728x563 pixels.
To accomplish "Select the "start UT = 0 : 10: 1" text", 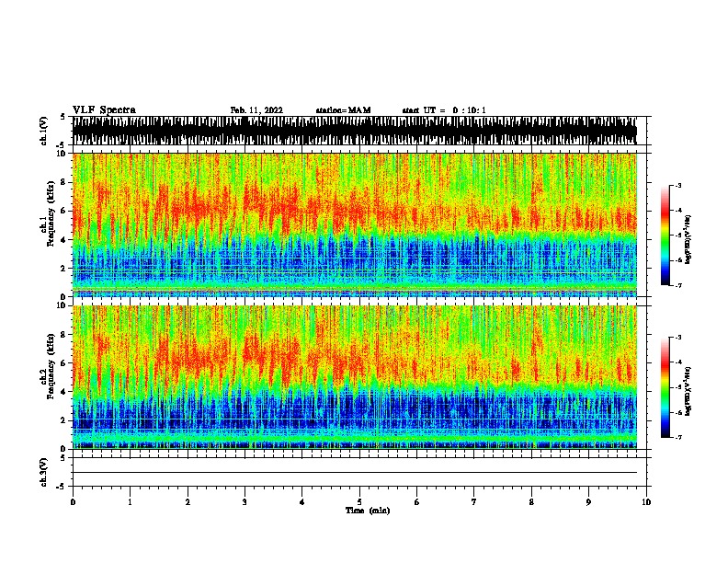I will click(444, 110).
